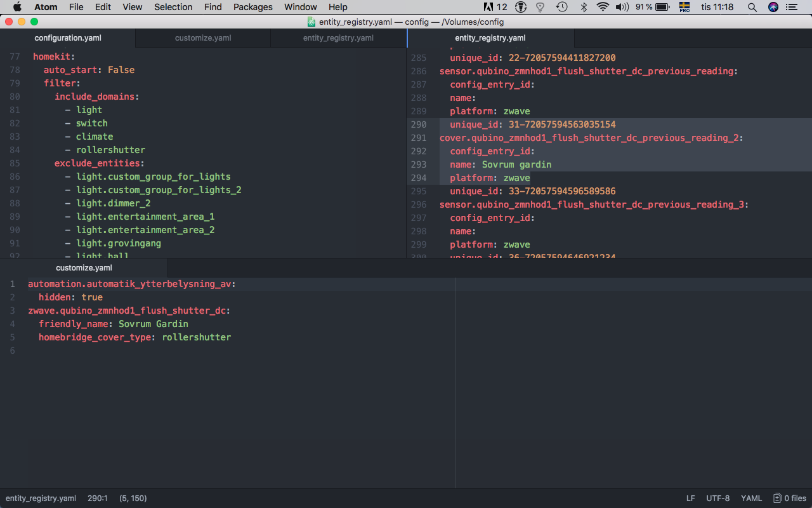Open the Selection menu
The height and width of the screenshot is (508, 812).
(x=173, y=7)
